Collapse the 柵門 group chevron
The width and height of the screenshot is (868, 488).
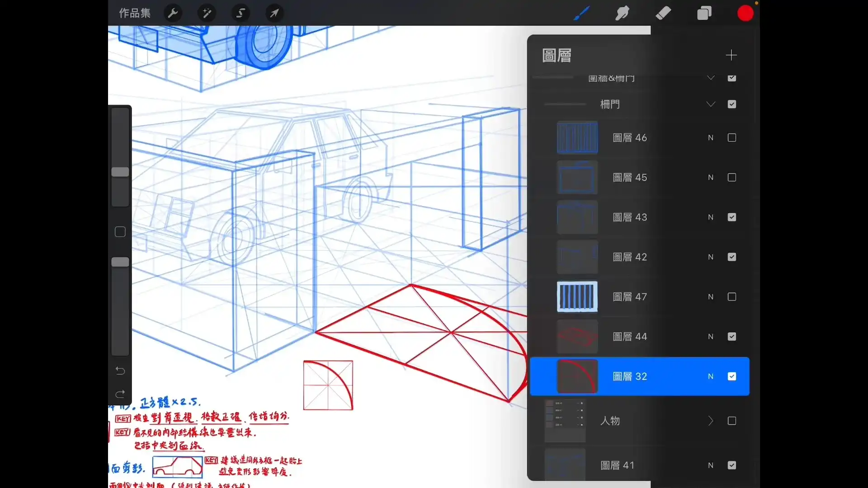pos(710,104)
